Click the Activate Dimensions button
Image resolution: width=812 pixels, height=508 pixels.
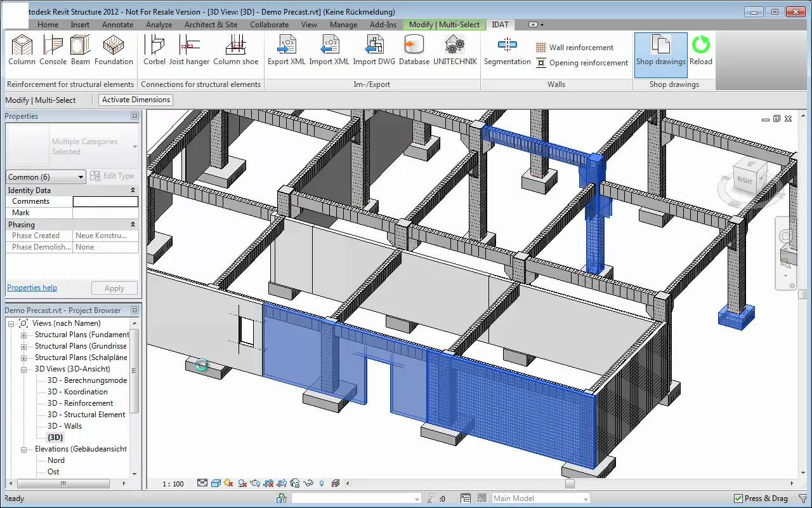(x=136, y=100)
